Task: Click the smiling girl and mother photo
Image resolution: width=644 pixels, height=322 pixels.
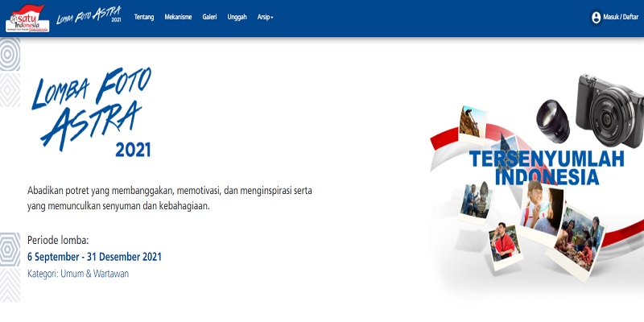Action: 541,213
